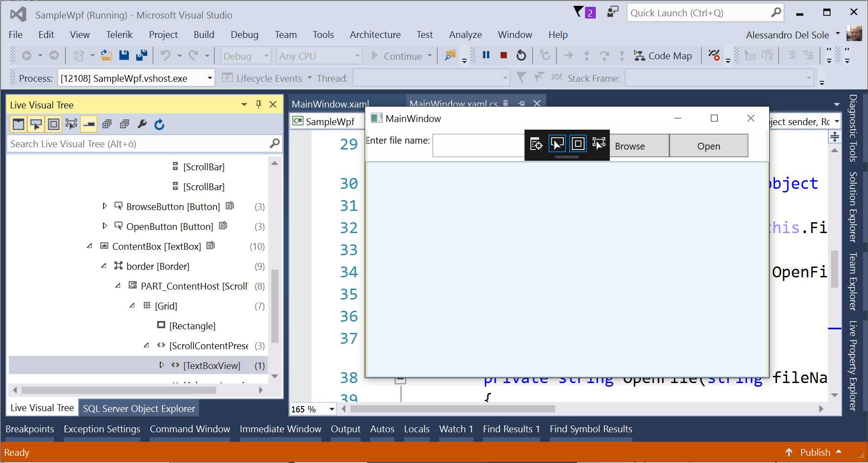
Task: Click the feedback icon beside Quick Launch
Action: pos(613,12)
